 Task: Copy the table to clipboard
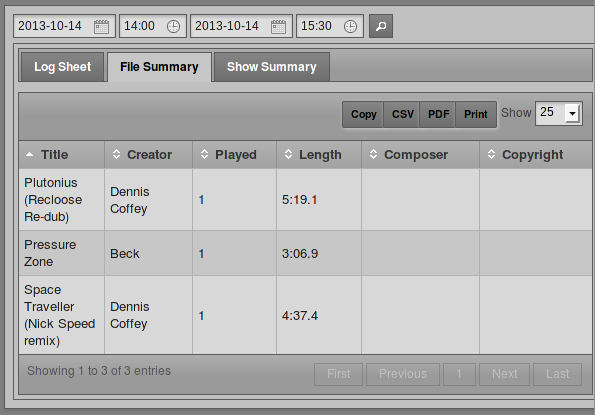[363, 114]
